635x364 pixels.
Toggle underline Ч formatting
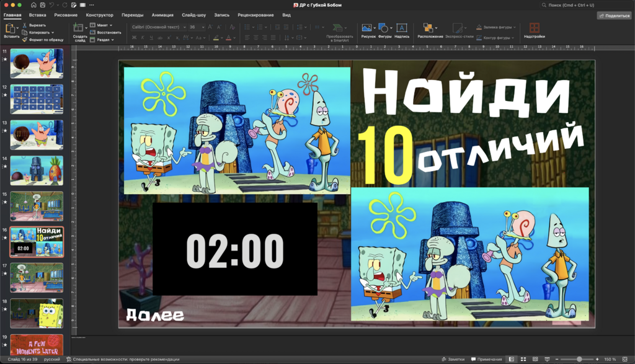pyautogui.click(x=151, y=38)
